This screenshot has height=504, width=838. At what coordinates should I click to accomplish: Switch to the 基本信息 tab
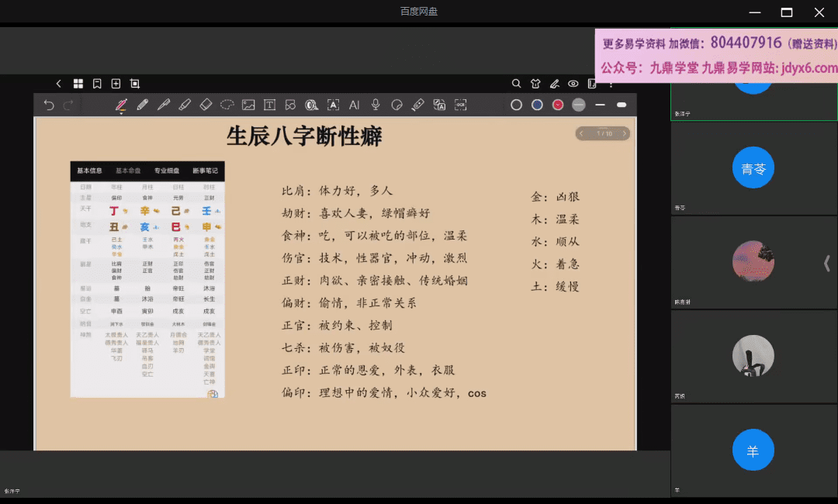89,171
